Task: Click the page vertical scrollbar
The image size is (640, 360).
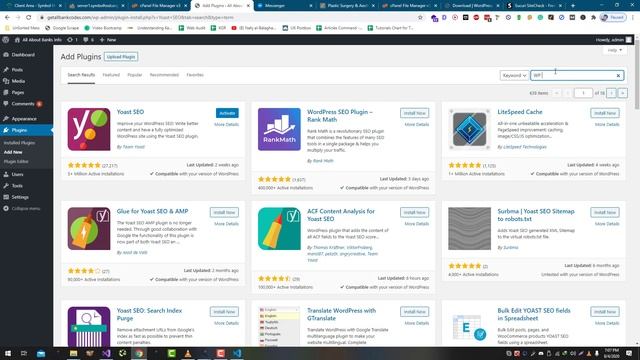Action: (637, 73)
